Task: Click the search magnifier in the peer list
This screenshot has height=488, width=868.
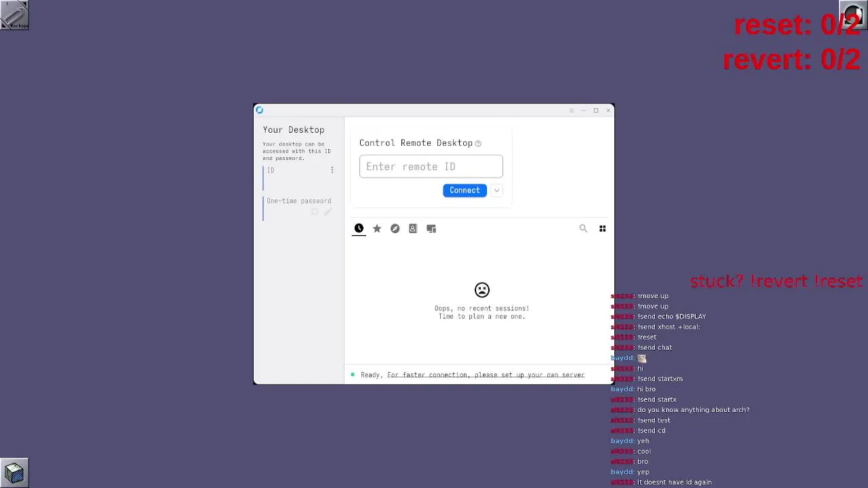Action: 583,228
